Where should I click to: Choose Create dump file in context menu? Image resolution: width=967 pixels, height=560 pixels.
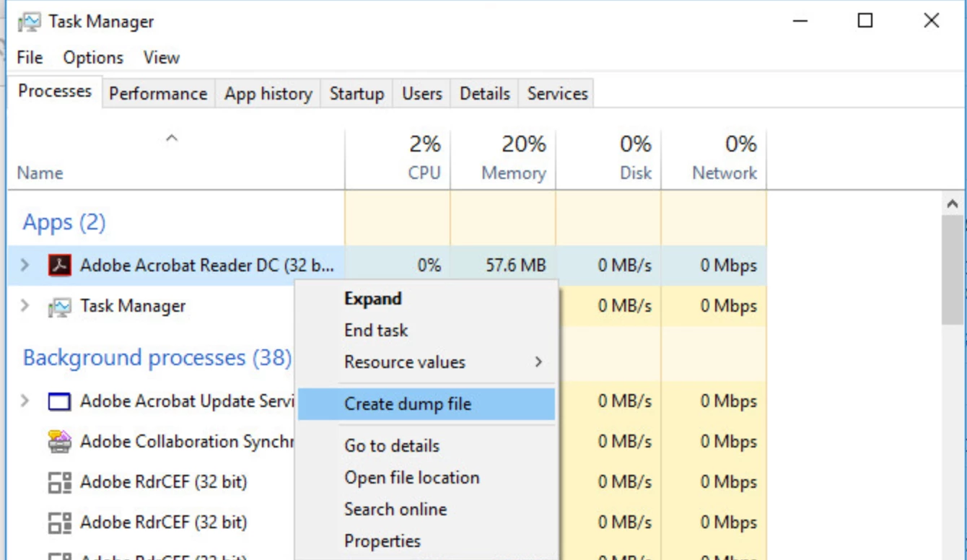coord(426,404)
